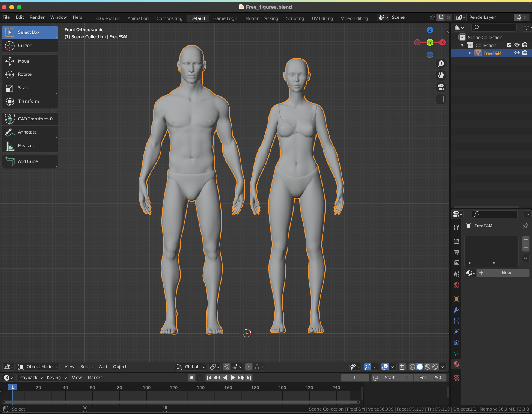
Task: Open the Render menu
Action: (x=37, y=17)
